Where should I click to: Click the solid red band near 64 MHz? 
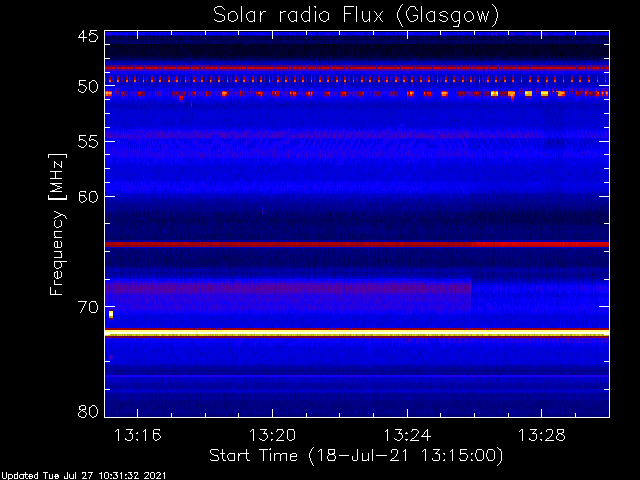357,244
